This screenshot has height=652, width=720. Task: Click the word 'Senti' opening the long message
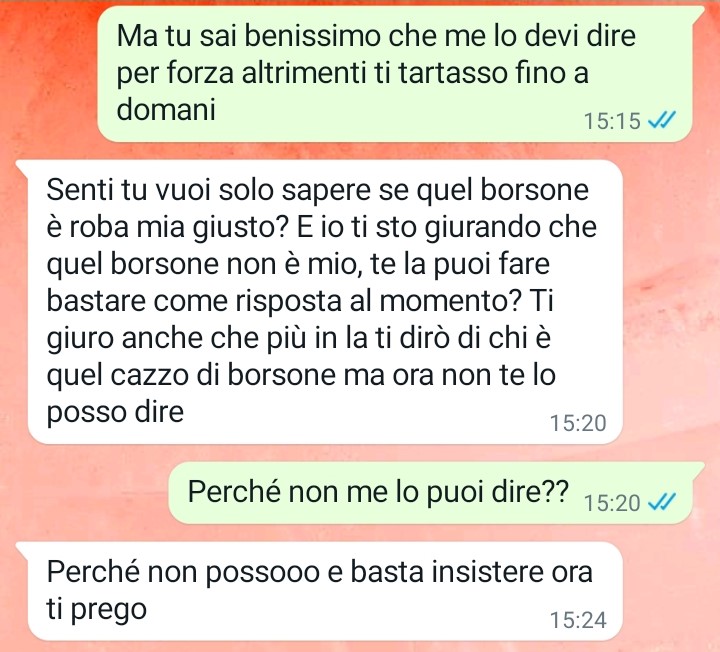pos(79,190)
